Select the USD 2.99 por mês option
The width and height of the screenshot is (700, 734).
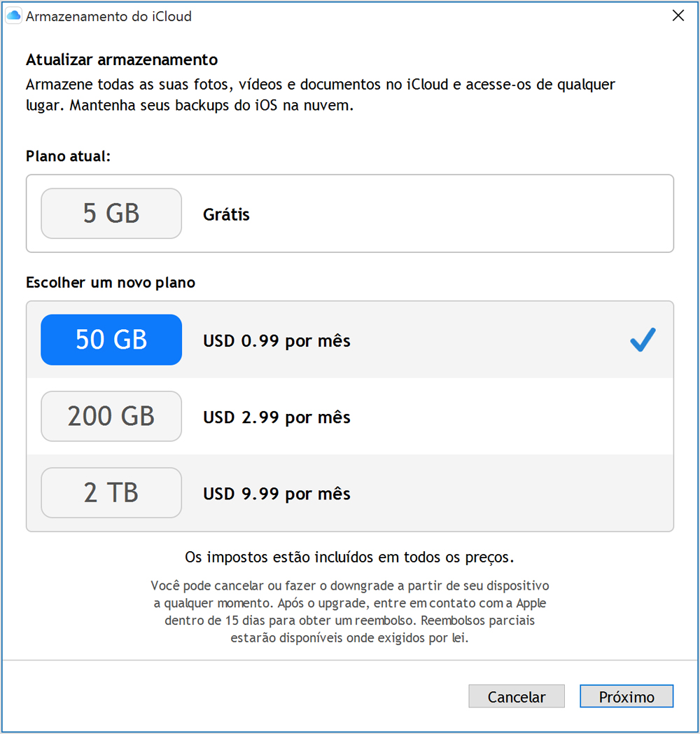pos(276,417)
